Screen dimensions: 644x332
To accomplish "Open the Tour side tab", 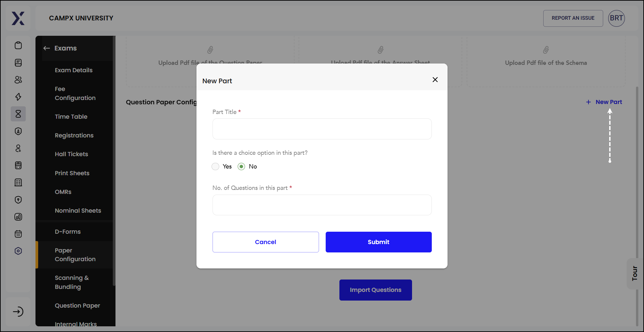I will click(635, 273).
